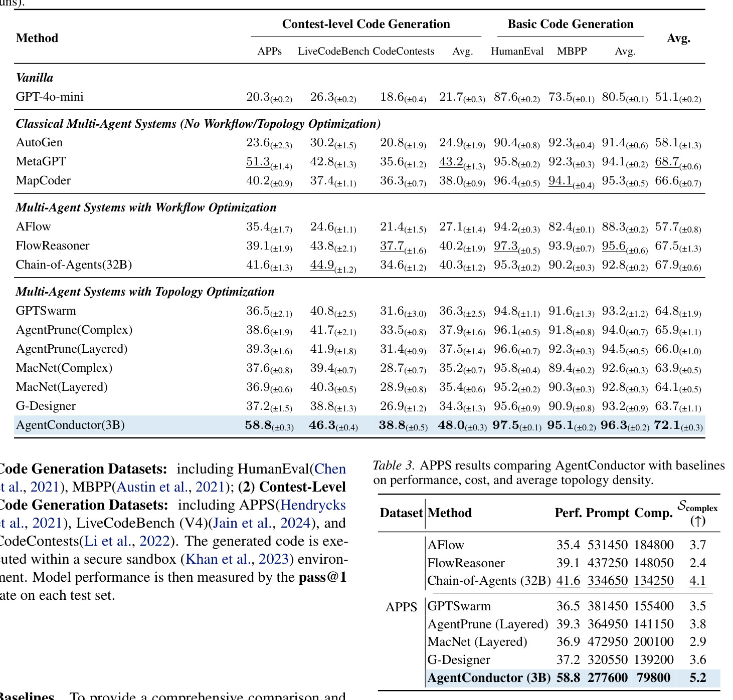Select the 'G-Designer' row label in main table
The image size is (733, 700).
[46, 406]
